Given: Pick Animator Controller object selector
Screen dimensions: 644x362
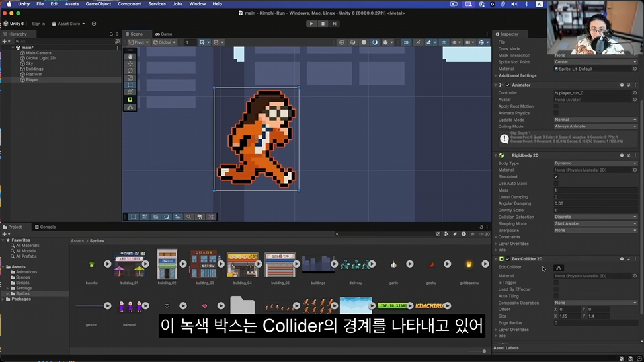Looking at the screenshot, I should tap(635, 93).
